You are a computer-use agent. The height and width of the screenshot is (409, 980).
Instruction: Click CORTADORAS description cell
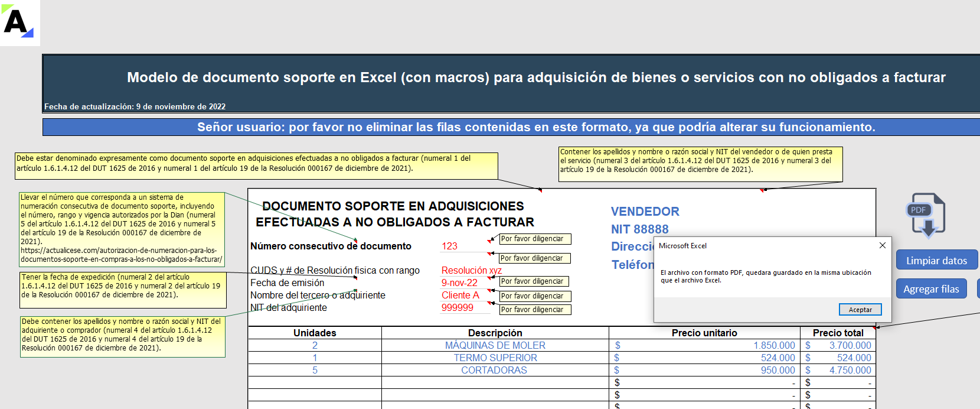pos(495,370)
